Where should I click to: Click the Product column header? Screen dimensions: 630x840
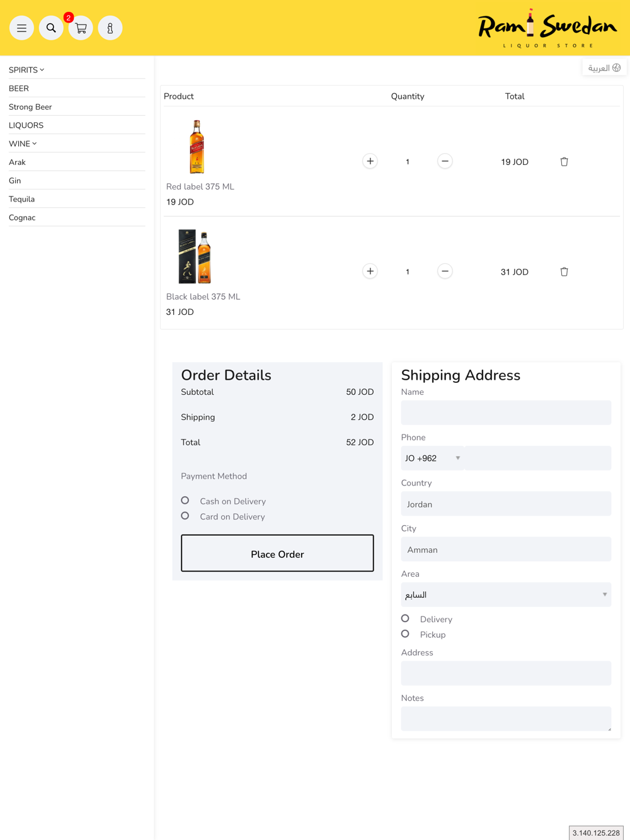pos(179,96)
